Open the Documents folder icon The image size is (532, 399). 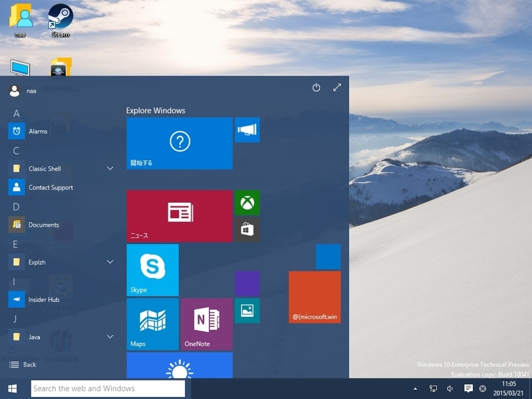pos(17,225)
